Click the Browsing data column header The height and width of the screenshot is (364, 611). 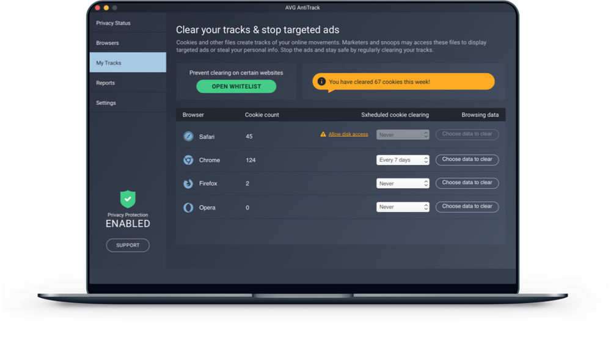pos(480,115)
